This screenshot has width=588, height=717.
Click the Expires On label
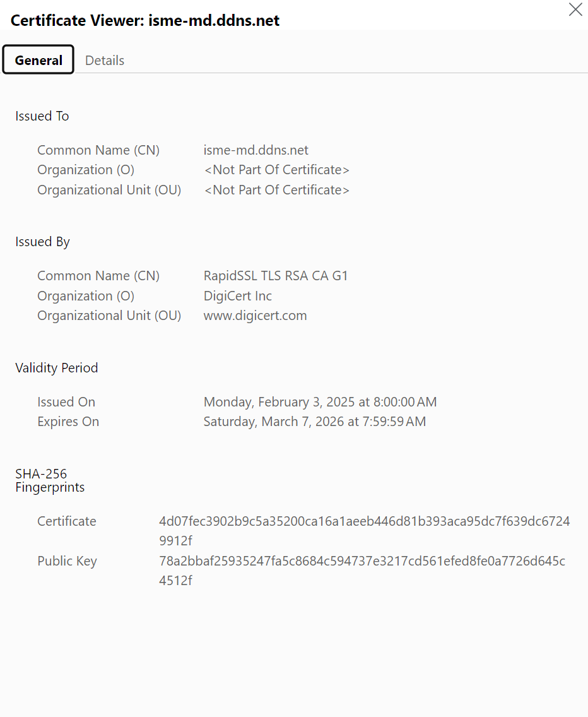[x=68, y=422]
